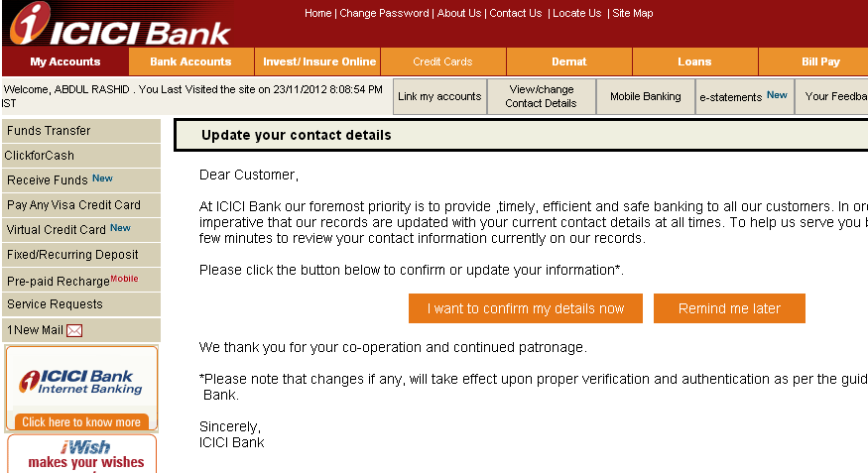The width and height of the screenshot is (868, 473).
Task: Open Funds Transfer in sidebar
Action: (81, 131)
